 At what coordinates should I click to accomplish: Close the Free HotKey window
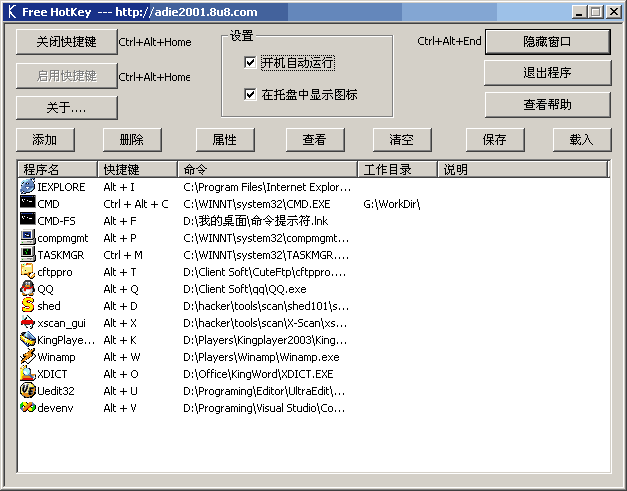click(x=614, y=12)
